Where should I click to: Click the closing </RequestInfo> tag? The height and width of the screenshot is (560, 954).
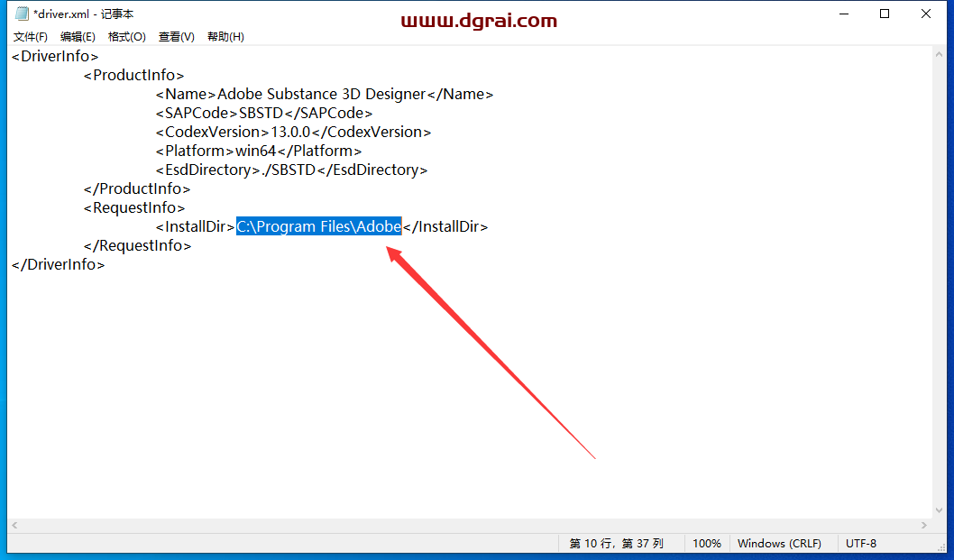pos(137,245)
